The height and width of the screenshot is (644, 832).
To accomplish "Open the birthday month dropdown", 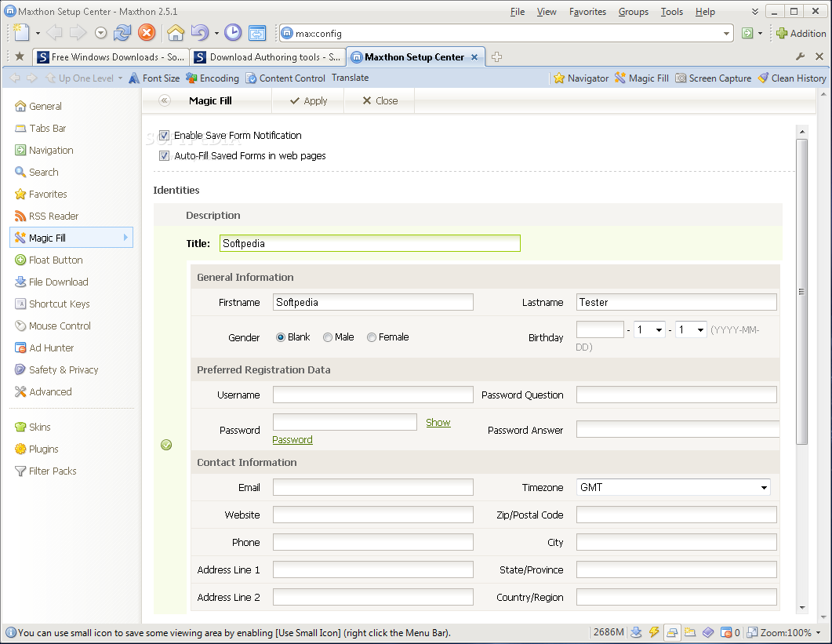I will pos(649,329).
